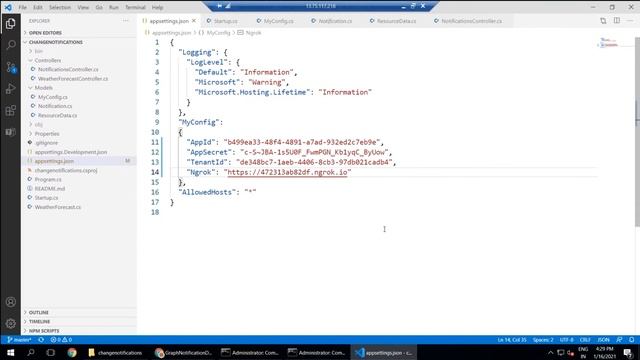
Task: Open the Manage gear icon
Action: [11, 323]
